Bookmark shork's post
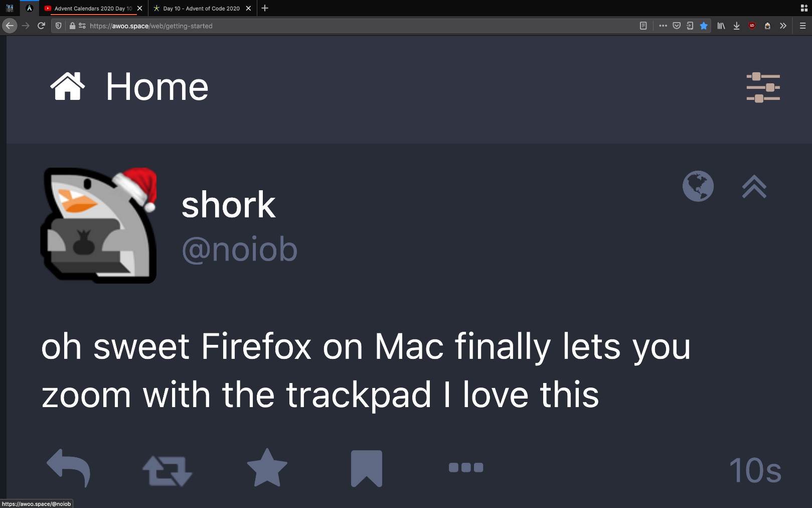The height and width of the screenshot is (508, 812). tap(367, 468)
